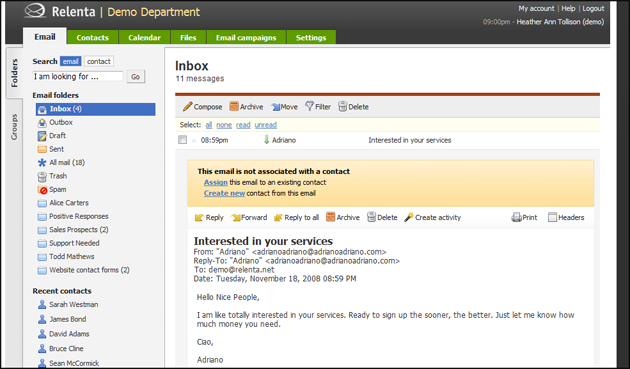Select the Email tab
630x369 pixels.
point(45,37)
